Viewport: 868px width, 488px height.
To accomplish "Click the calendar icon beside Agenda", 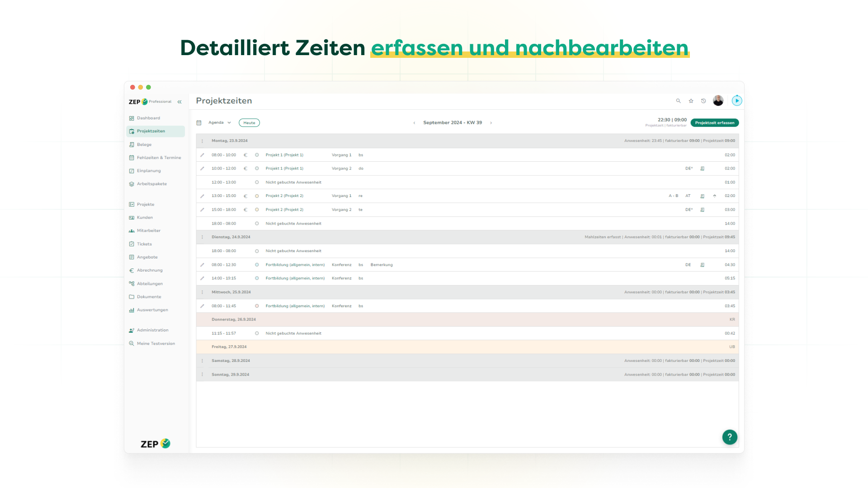I will 199,123.
